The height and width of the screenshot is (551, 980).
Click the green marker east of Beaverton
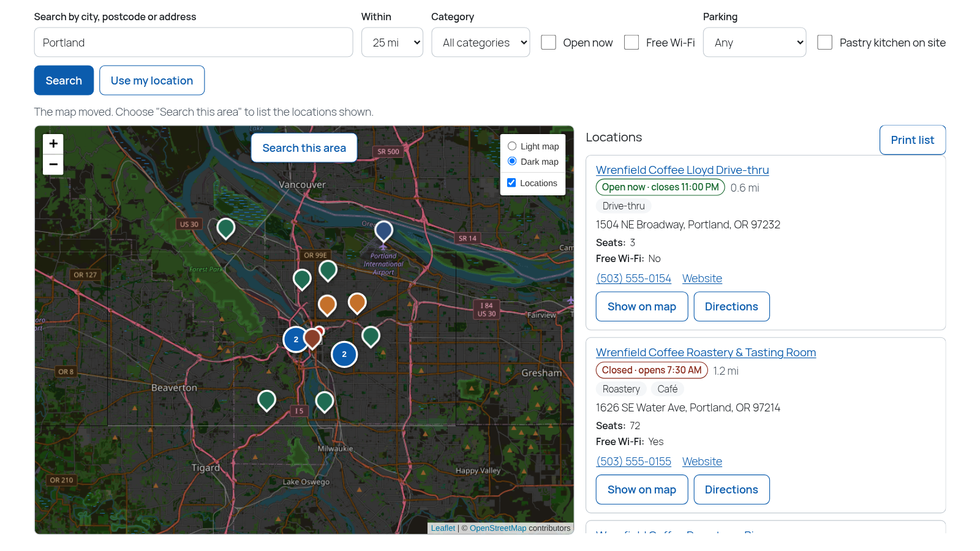pyautogui.click(x=266, y=400)
